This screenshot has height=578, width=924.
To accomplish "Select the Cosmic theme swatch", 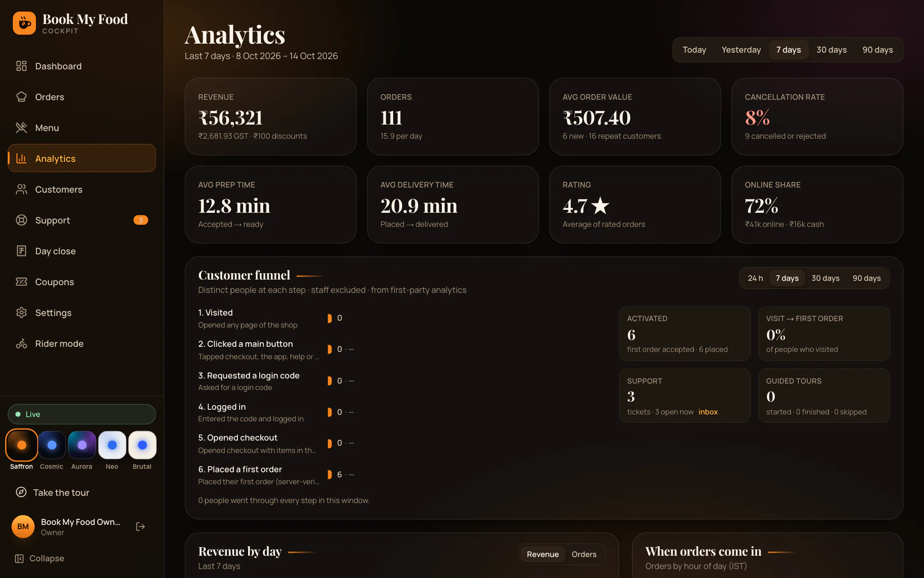I will coord(52,445).
